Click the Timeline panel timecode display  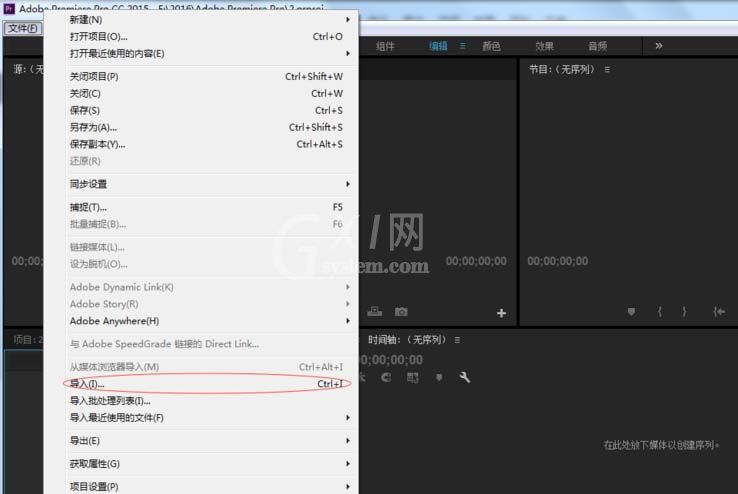point(391,360)
